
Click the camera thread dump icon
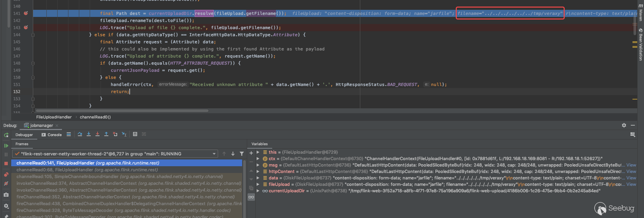pyautogui.click(x=6, y=195)
